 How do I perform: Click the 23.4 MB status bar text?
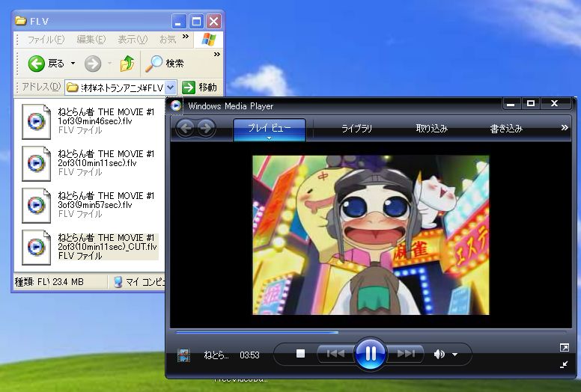(68, 282)
